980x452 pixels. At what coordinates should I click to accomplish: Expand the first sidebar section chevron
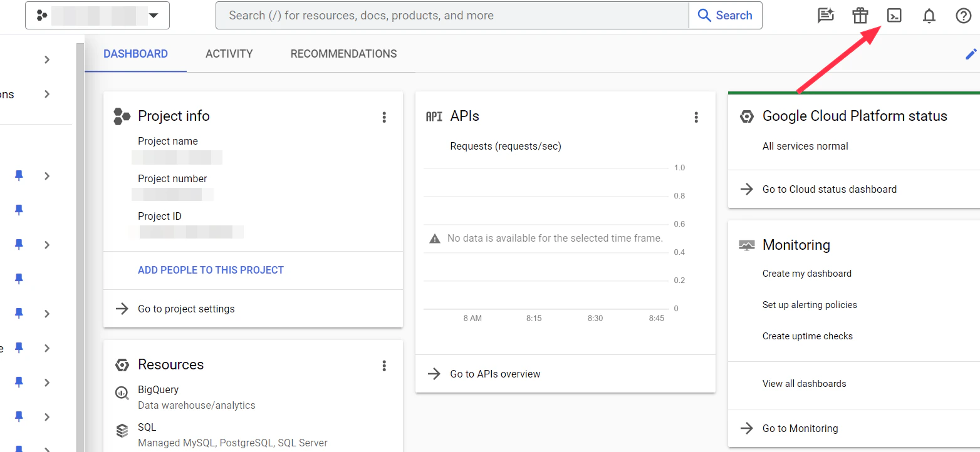click(46, 59)
